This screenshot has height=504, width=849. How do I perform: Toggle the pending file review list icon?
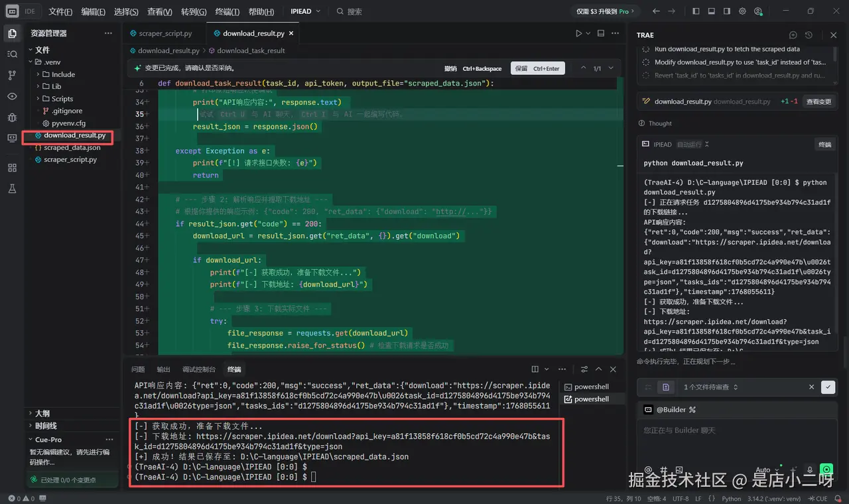pyautogui.click(x=666, y=387)
